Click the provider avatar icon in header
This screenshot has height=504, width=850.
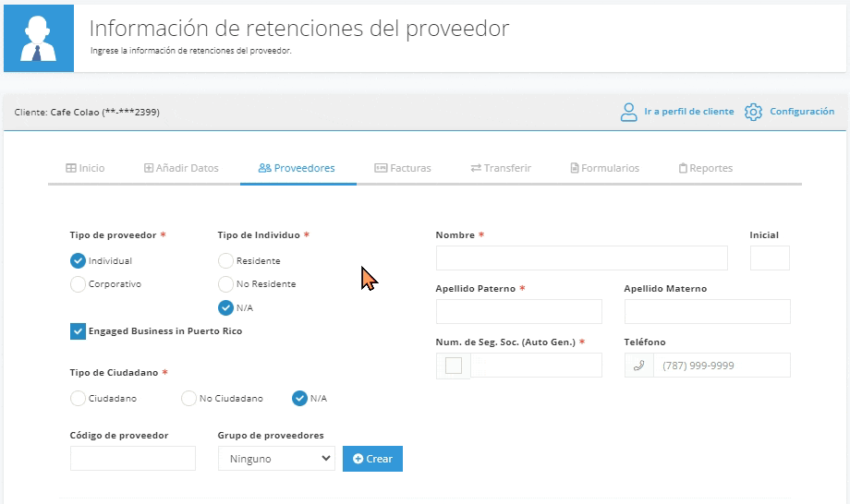39,38
